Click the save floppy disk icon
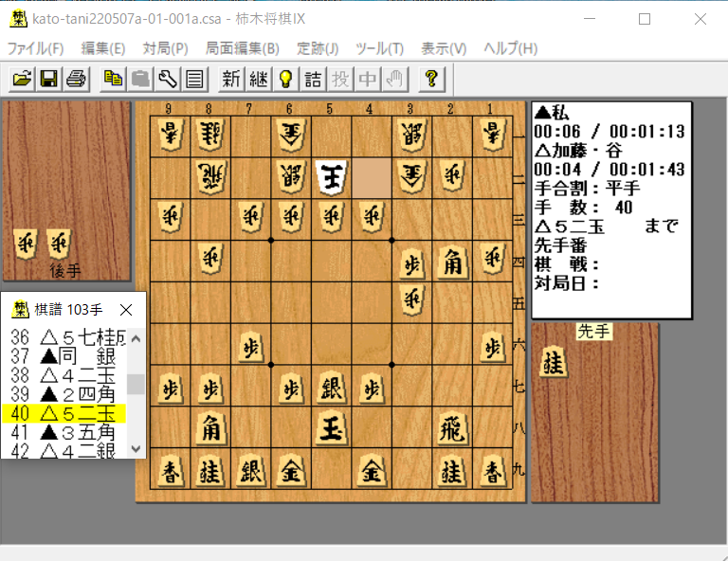This screenshot has height=561, width=728. point(49,79)
